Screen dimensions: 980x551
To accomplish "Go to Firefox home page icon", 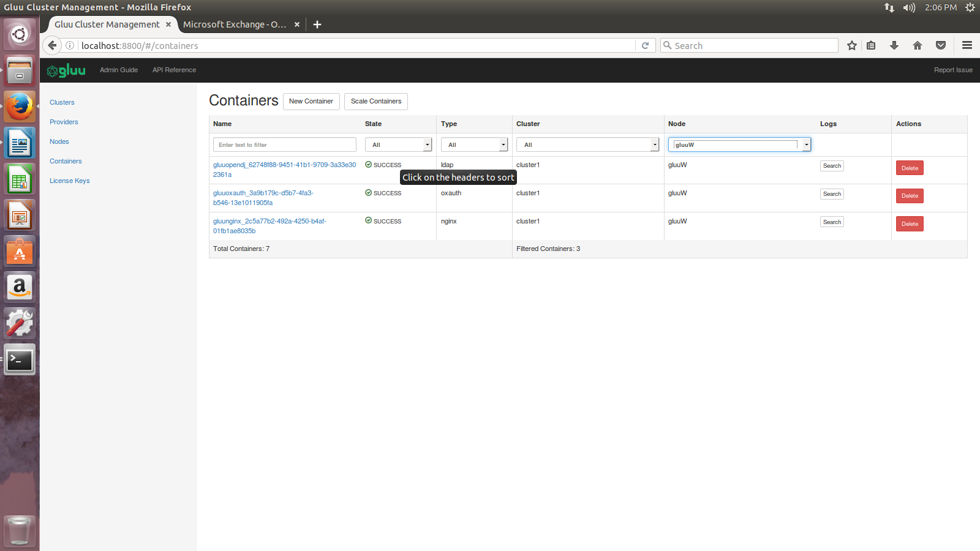I will coord(918,45).
